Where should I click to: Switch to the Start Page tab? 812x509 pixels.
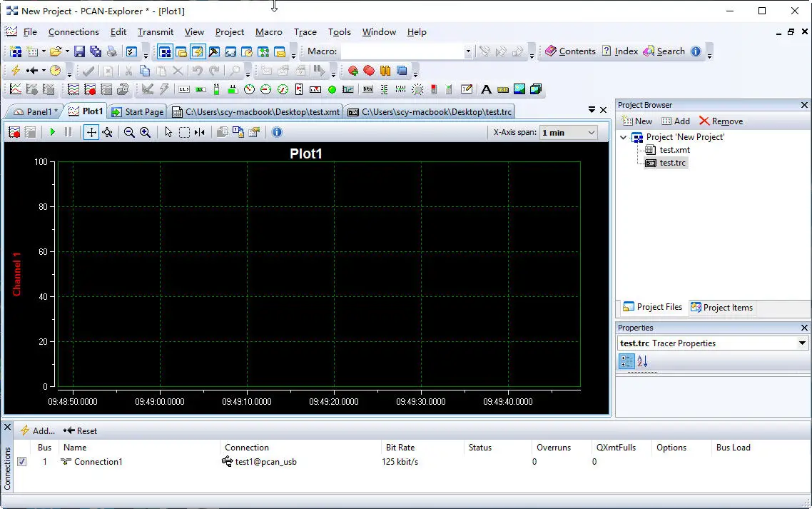(x=138, y=111)
